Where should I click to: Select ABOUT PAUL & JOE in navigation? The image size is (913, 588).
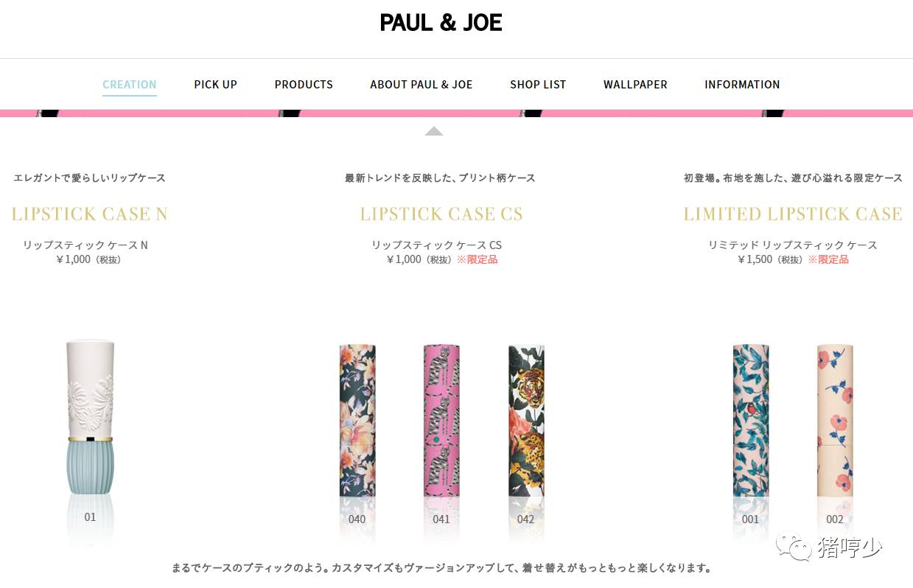(421, 84)
